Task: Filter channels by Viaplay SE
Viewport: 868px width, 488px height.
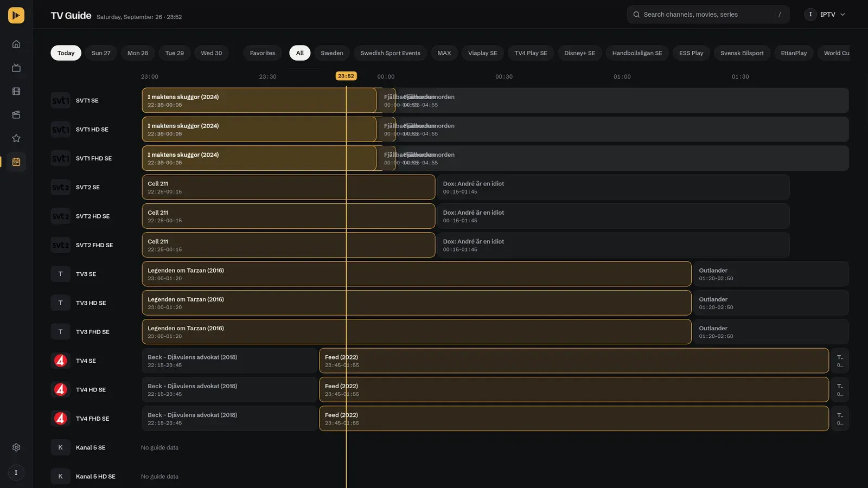Action: tap(483, 53)
